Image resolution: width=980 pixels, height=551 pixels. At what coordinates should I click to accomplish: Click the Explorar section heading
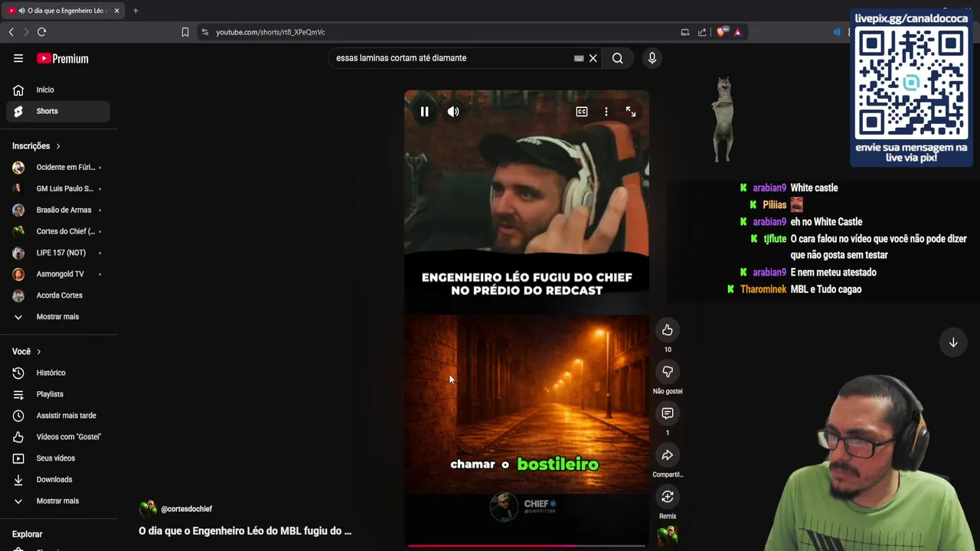pyautogui.click(x=27, y=534)
